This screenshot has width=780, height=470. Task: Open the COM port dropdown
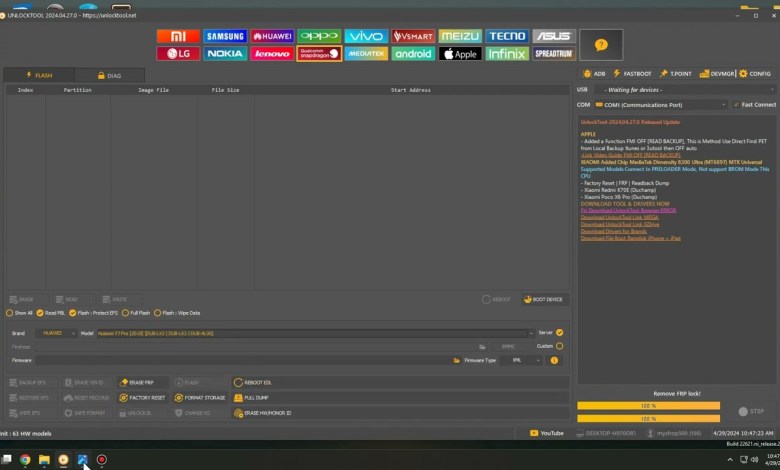(661, 105)
